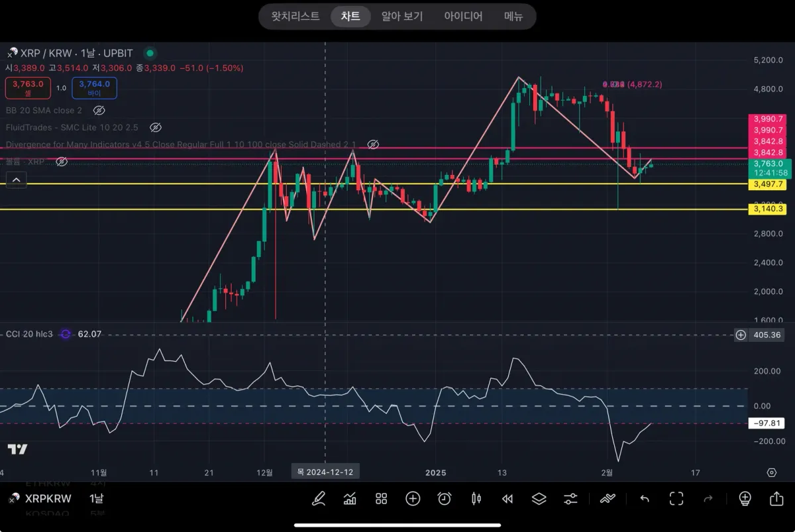The image size is (795, 532).
Task: Create a price alert with alarm clock icon
Action: (445, 498)
